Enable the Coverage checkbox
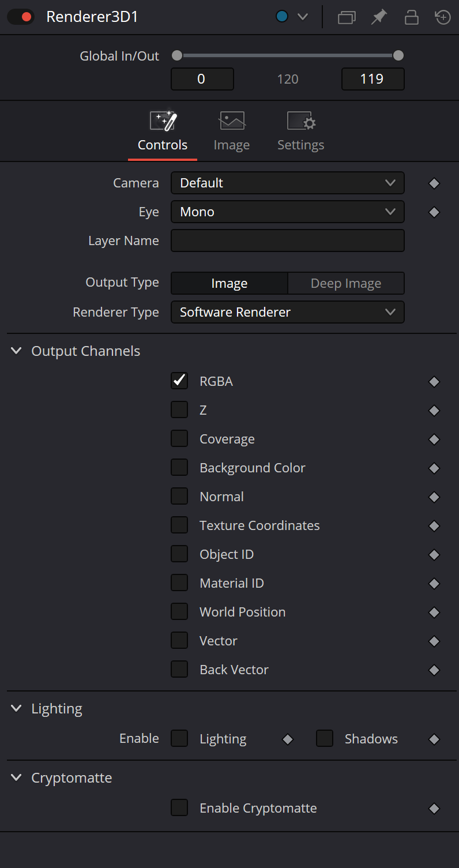This screenshot has width=459, height=868. click(179, 438)
